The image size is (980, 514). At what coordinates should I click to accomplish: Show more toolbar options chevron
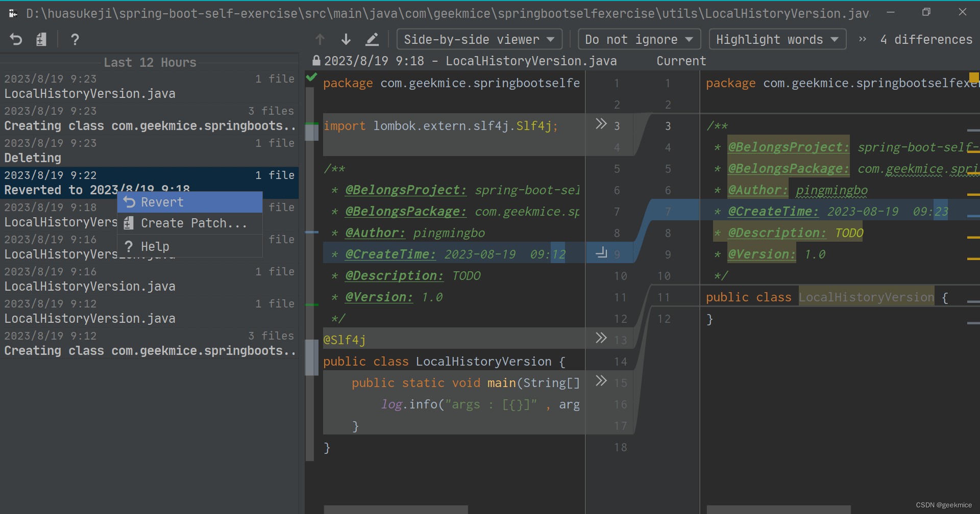863,39
